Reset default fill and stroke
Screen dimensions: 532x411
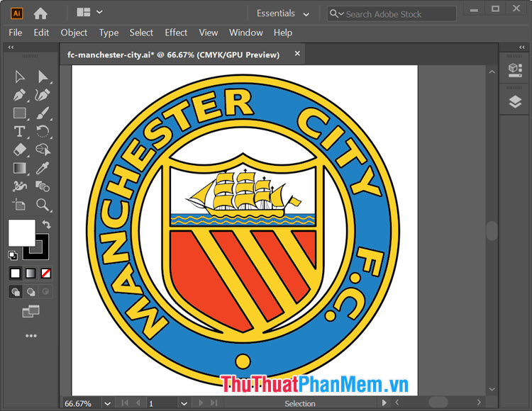click(13, 255)
